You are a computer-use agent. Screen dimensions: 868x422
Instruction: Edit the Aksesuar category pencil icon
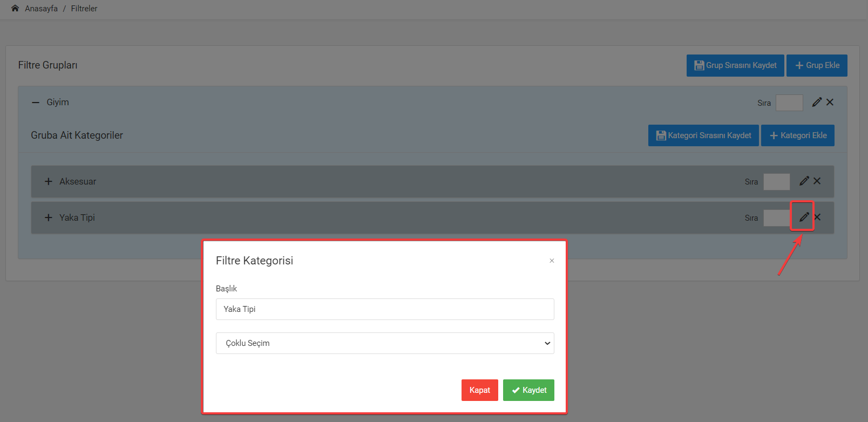coord(804,181)
